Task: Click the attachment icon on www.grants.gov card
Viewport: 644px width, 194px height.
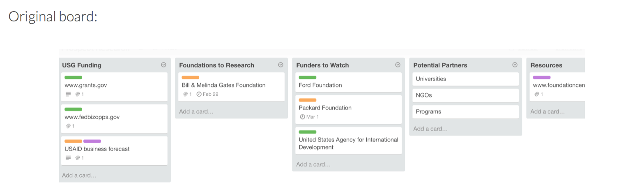Action: pyautogui.click(x=77, y=94)
